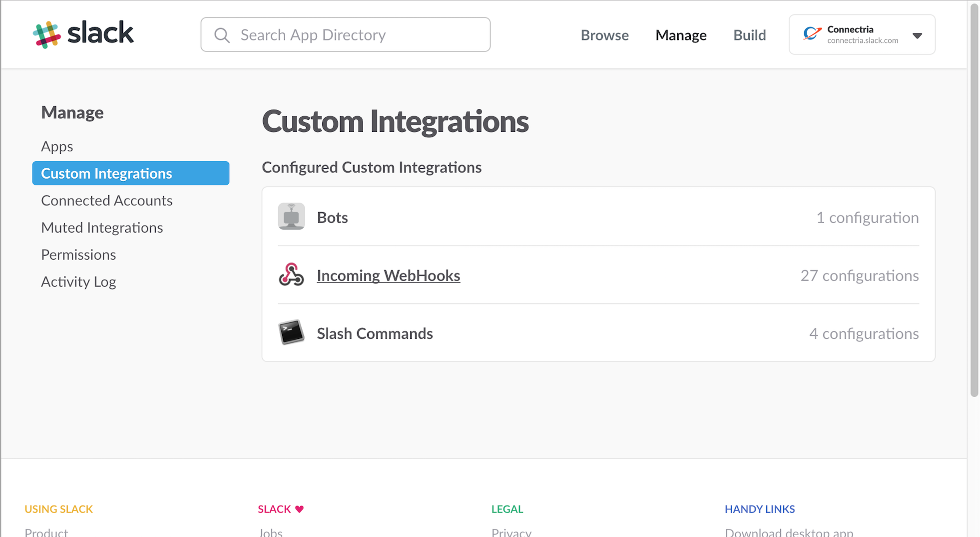Click the LEGAL footer heading

click(x=507, y=509)
